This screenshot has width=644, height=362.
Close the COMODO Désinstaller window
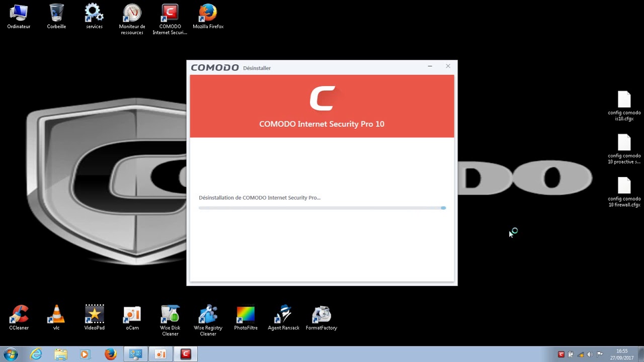point(448,66)
